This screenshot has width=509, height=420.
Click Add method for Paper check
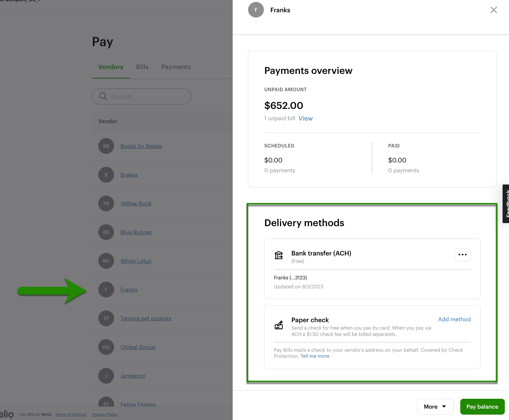click(454, 319)
